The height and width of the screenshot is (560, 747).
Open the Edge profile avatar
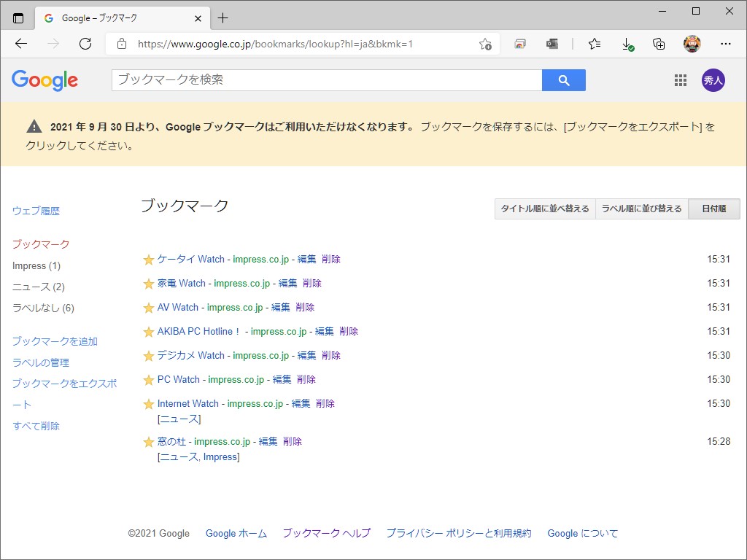click(x=692, y=44)
